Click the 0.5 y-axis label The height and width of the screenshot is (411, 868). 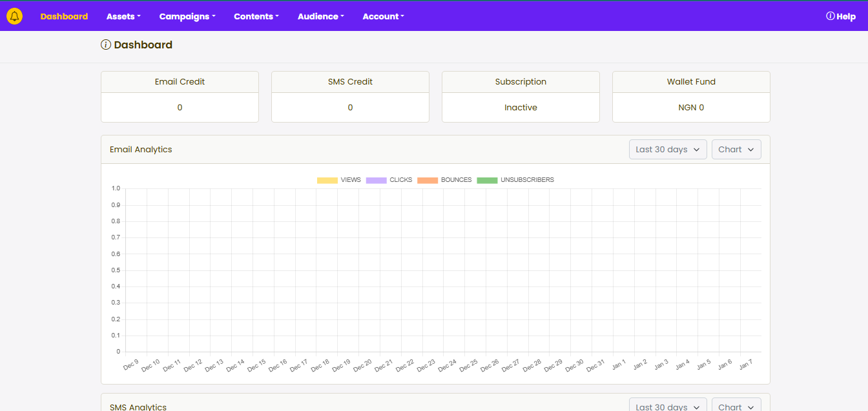(116, 270)
